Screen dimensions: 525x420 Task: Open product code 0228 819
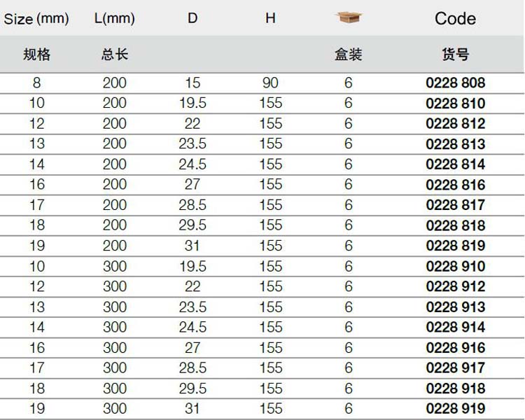tap(455, 246)
